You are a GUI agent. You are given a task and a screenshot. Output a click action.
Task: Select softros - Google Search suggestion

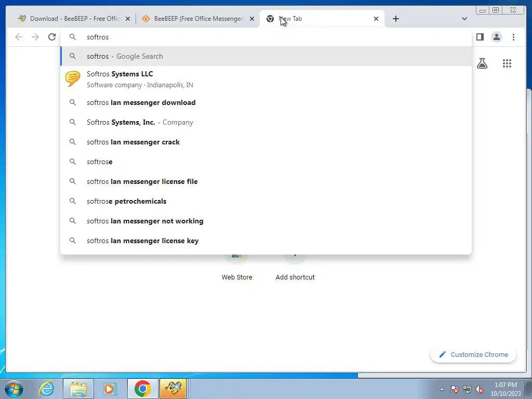point(266,56)
